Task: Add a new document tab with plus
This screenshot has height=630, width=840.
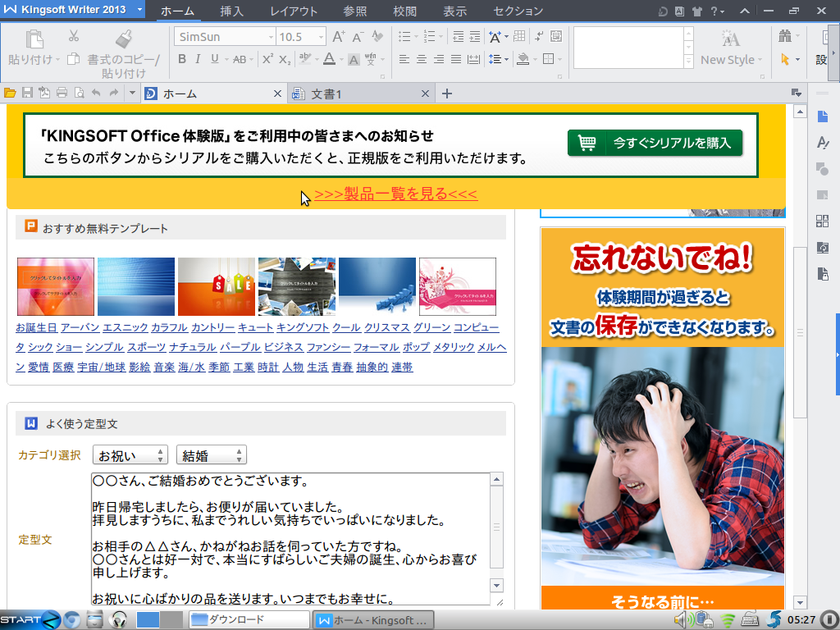Action: 447,94
